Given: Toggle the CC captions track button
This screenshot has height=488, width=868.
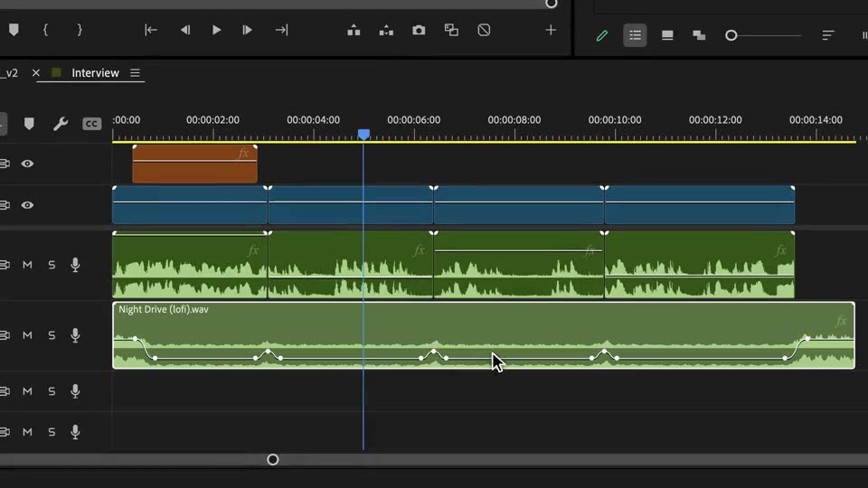Looking at the screenshot, I should [92, 124].
